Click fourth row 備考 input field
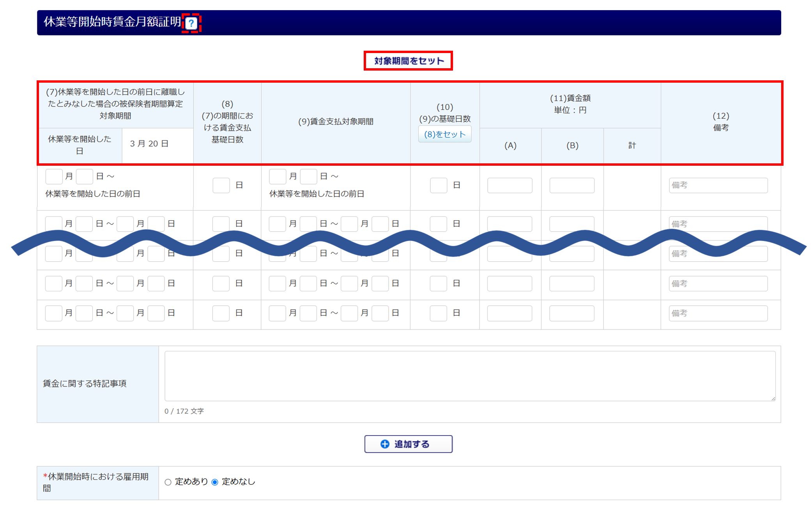 coord(718,283)
